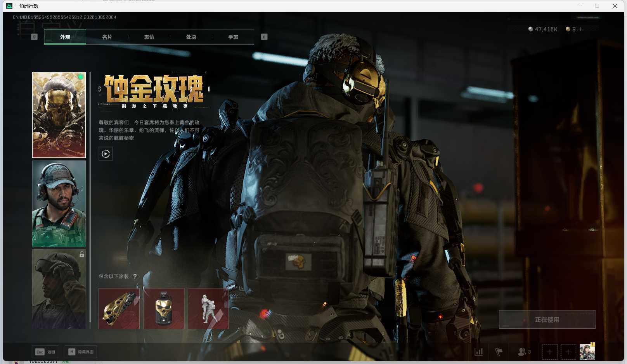This screenshot has height=364, width=627.
Task: Click the H 隐藏界面 hide interface button
Action: coord(81,352)
